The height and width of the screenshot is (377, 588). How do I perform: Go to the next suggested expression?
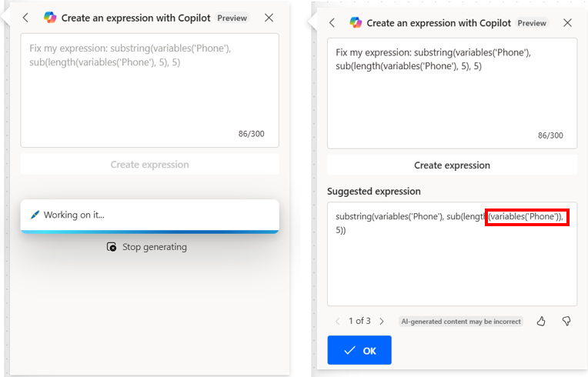pos(382,321)
